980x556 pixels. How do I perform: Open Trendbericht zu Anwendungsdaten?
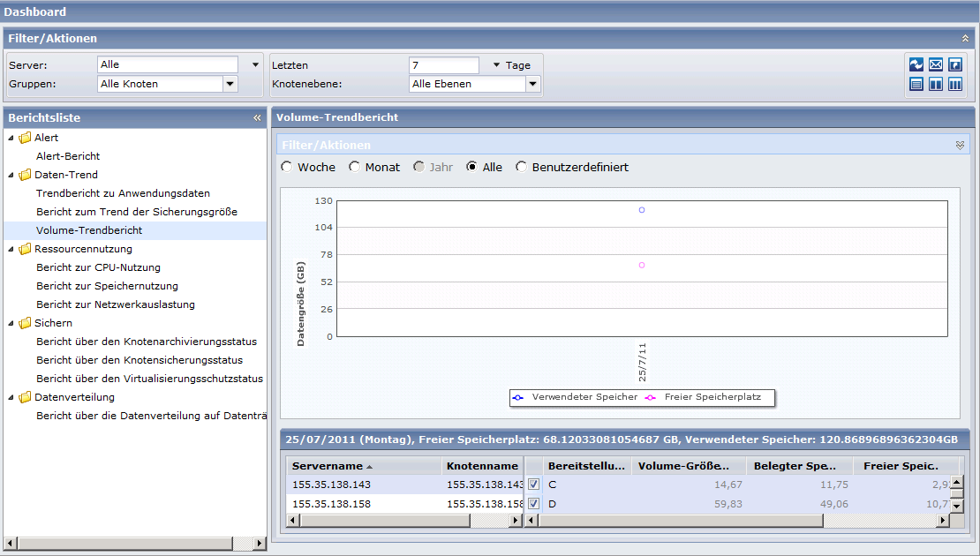123,193
